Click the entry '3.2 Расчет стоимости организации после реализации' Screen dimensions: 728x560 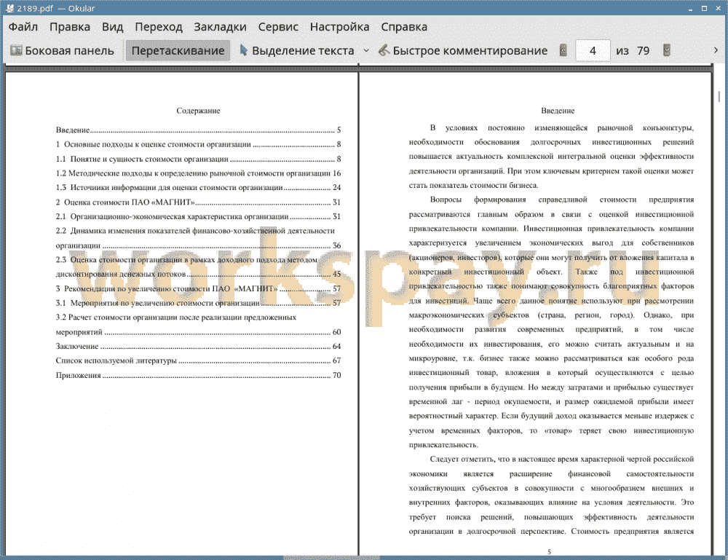coord(198,325)
